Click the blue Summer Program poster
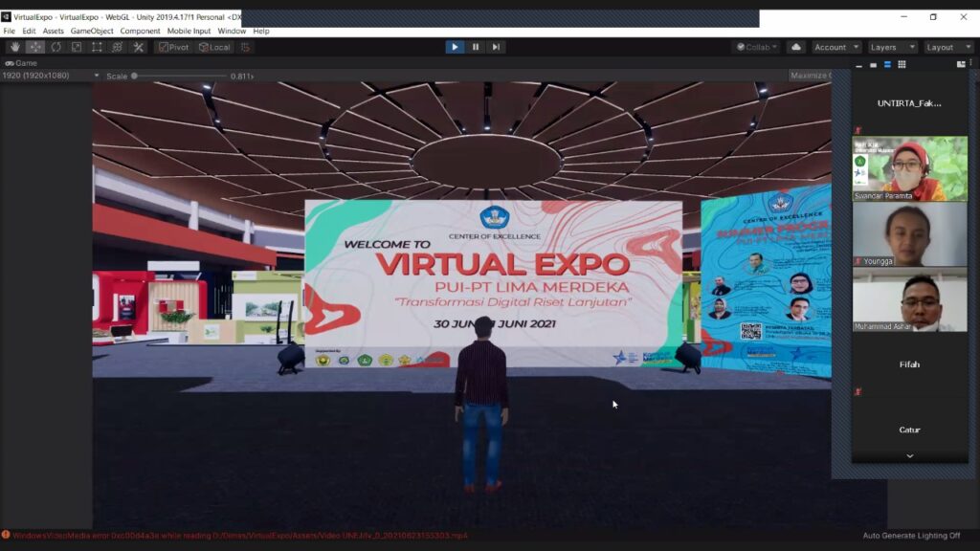This screenshot has width=980, height=551. (x=767, y=281)
